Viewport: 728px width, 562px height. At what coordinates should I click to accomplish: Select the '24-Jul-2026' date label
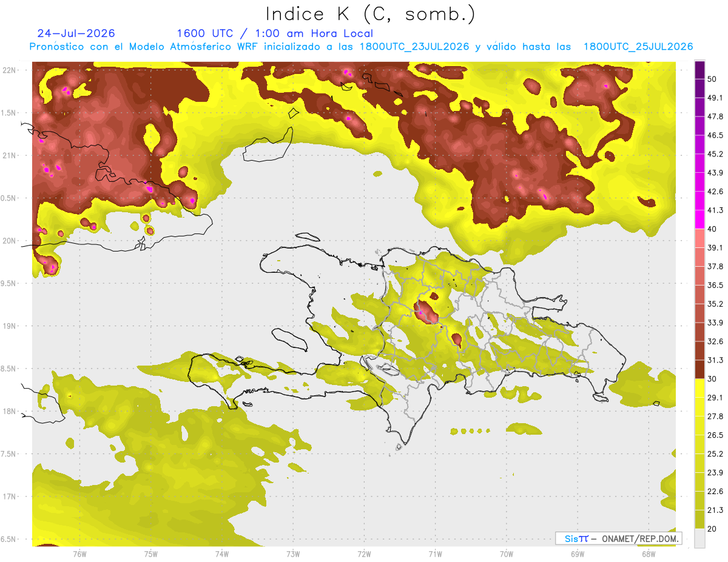76,33
